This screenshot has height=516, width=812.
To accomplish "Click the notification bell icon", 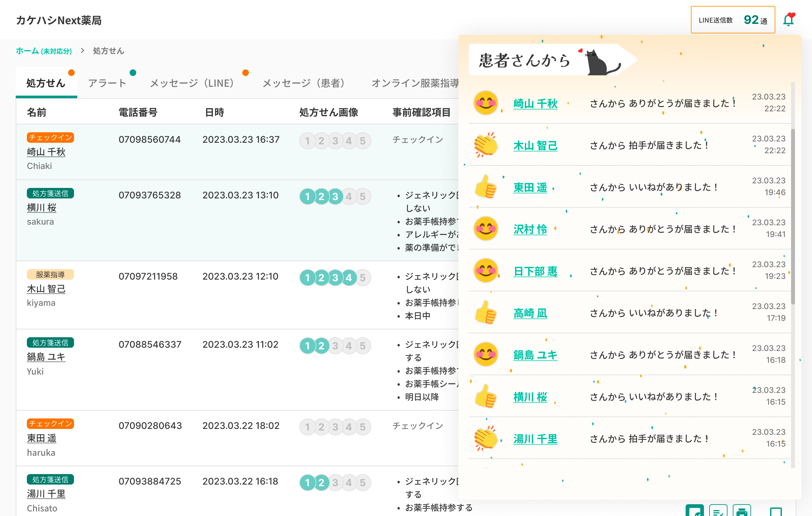I will click(x=788, y=20).
